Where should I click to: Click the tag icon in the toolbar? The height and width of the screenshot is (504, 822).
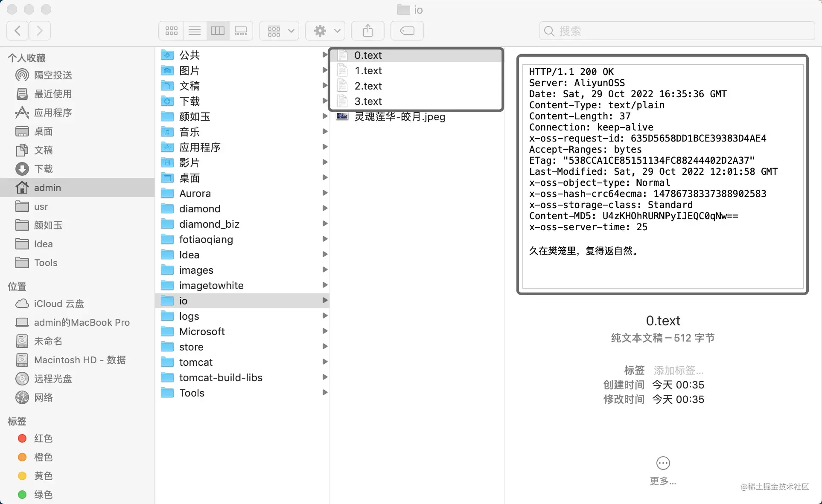[x=406, y=30]
